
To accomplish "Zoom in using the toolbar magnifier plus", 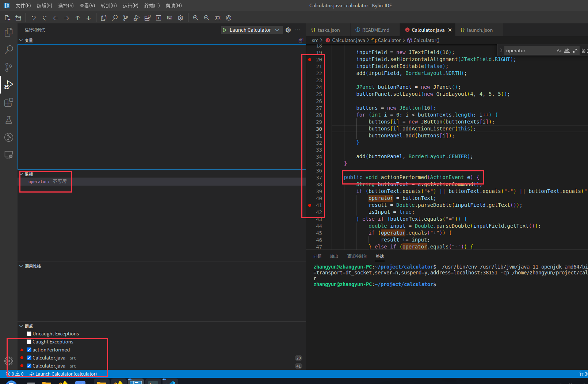I will 196,18.
